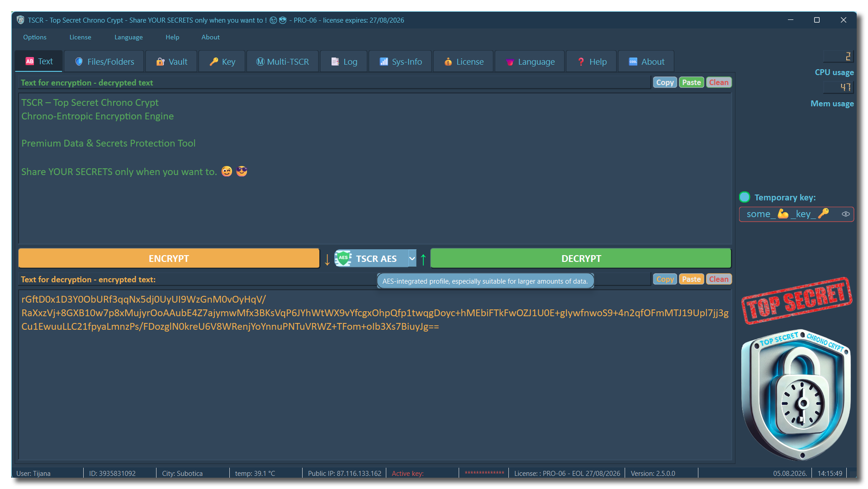The image size is (868, 489).
Task: Click the money bag icon on License tab
Action: (448, 62)
